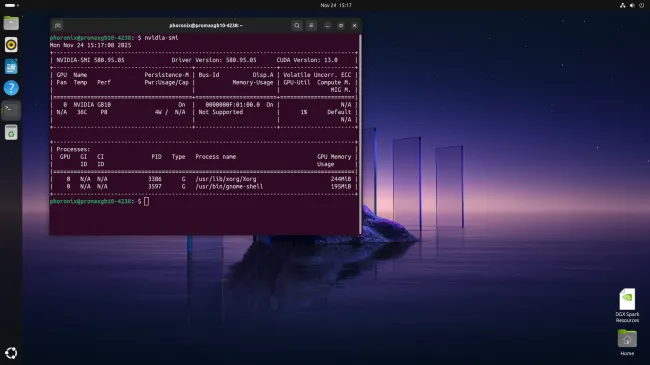Click PID 3386 in process table
This screenshot has height=365, width=650.
(x=155, y=179)
